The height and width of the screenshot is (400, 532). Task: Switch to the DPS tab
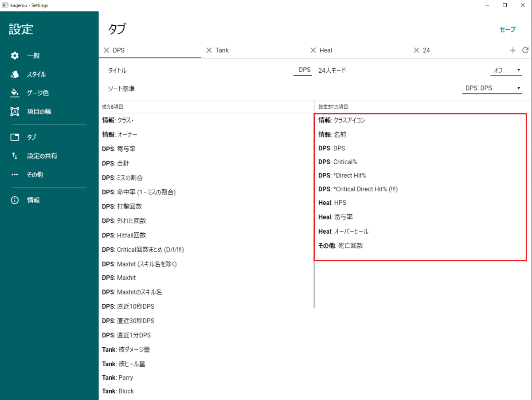click(x=119, y=50)
